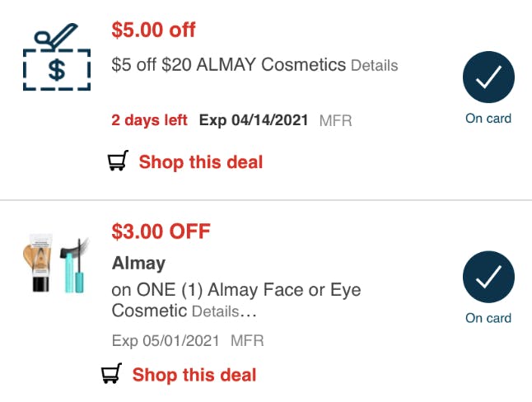The image size is (532, 402).
Task: Click the MFR tag next to Exp 05/01/2021
Action: pyautogui.click(x=247, y=340)
